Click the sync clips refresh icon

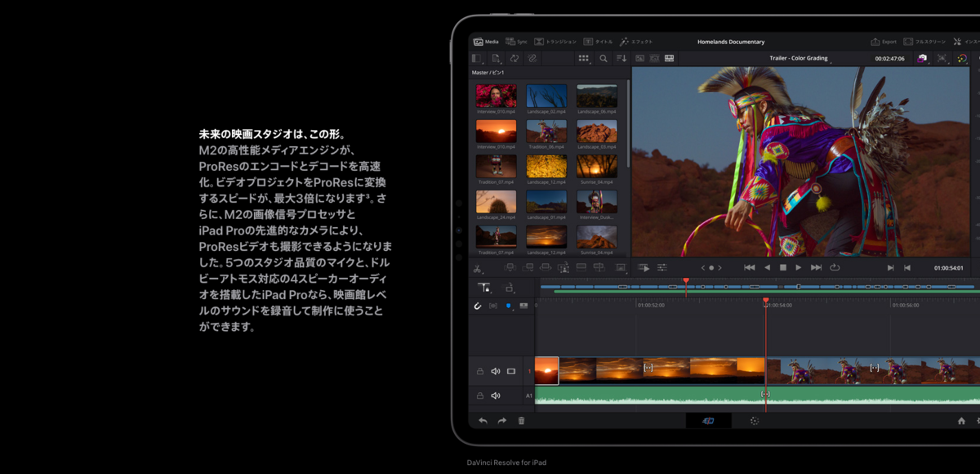pyautogui.click(x=514, y=59)
